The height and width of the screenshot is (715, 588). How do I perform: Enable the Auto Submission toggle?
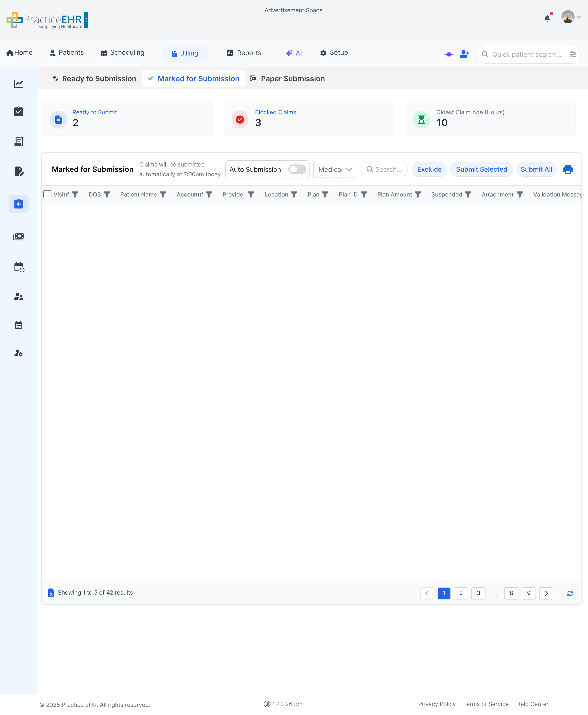coord(297,169)
